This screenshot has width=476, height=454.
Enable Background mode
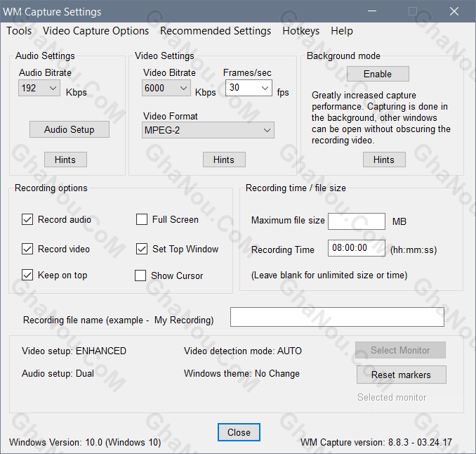pos(378,74)
